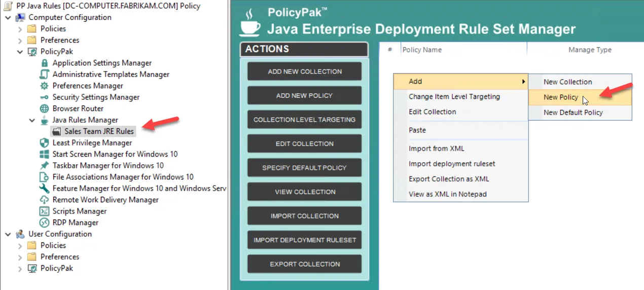
Task: Expand Policies under User Configuration
Action: (x=20, y=245)
